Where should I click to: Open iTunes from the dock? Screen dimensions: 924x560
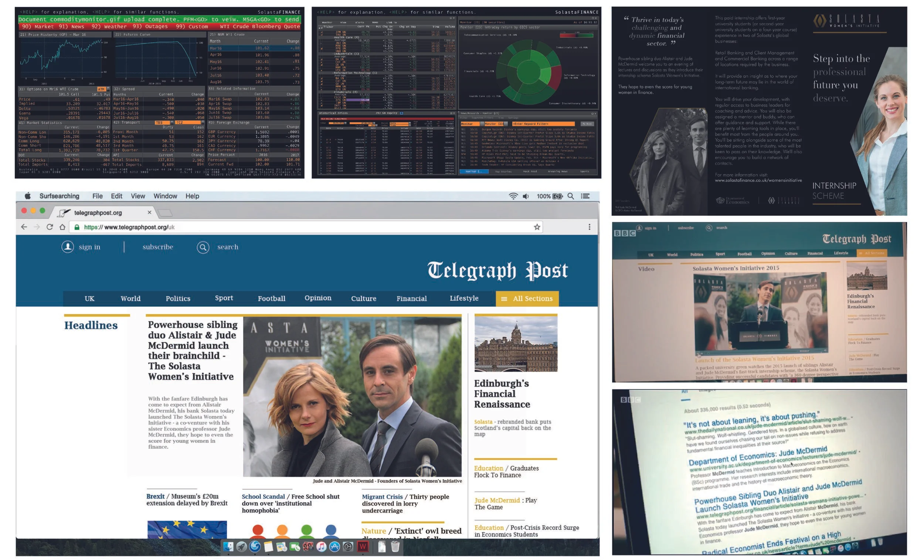click(322, 546)
